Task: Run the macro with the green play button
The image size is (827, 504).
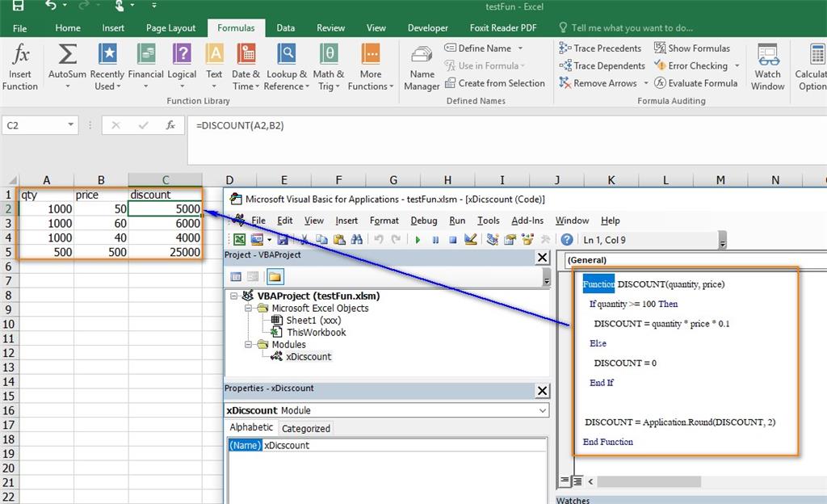Action: pos(418,240)
